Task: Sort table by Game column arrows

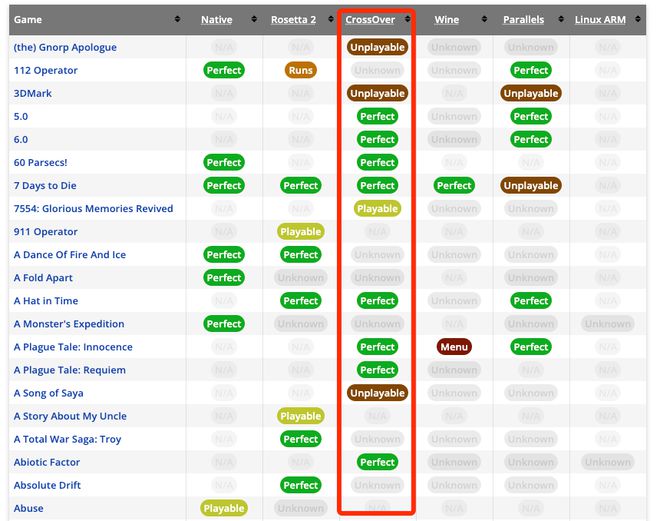Action: 177,19
